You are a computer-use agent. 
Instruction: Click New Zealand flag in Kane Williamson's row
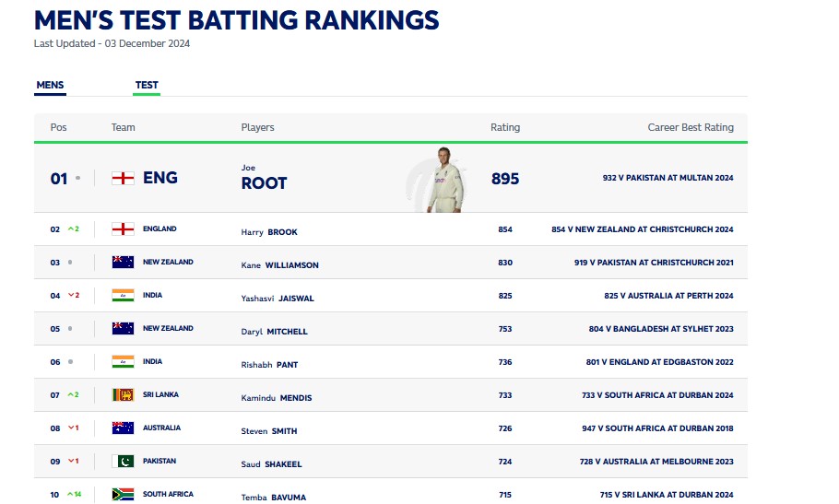click(123, 263)
